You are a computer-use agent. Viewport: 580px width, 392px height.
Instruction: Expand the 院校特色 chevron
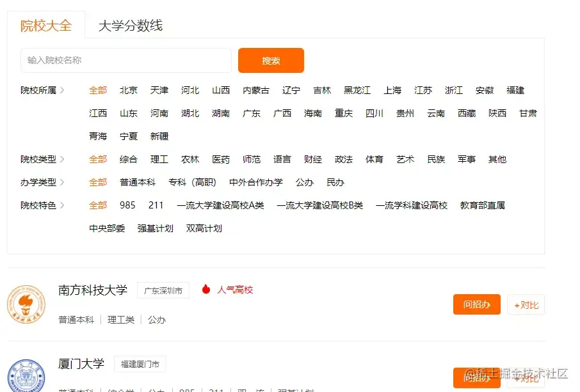click(61, 205)
